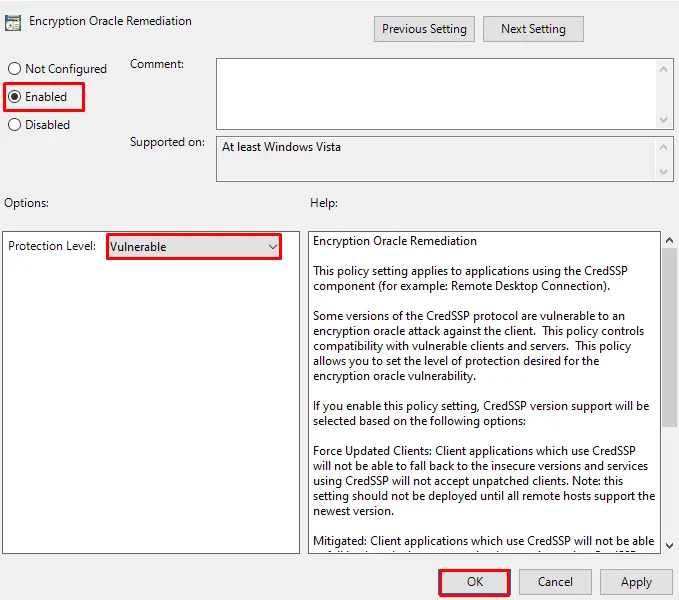679x600 pixels.
Task: Go to Next Setting
Action: (x=533, y=29)
